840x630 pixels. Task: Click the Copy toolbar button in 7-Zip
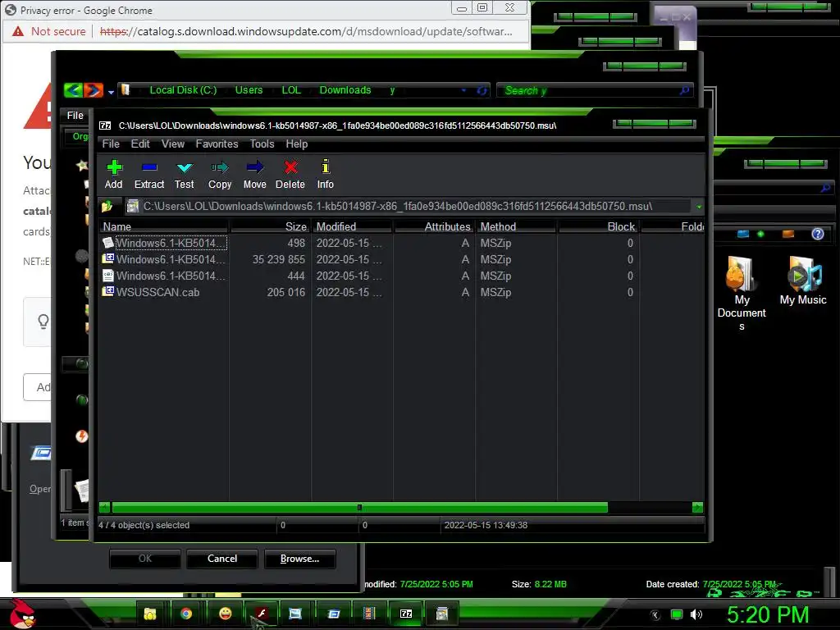tap(220, 174)
